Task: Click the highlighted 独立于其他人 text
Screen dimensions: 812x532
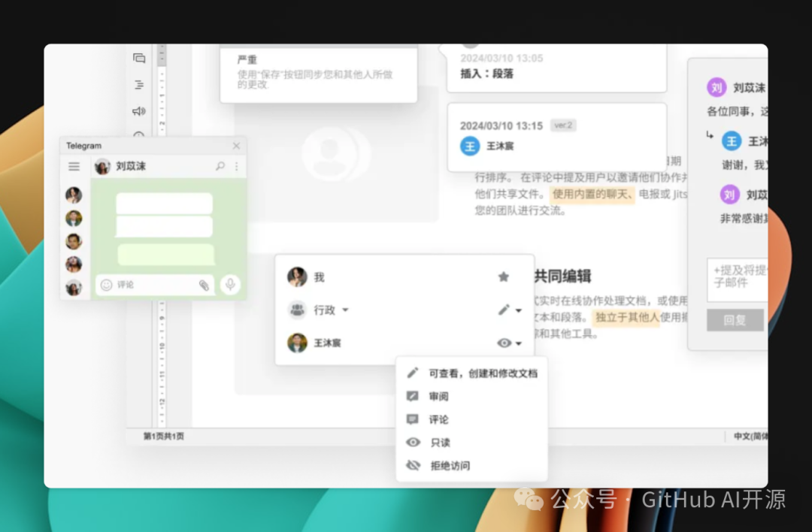Action: coord(626,317)
